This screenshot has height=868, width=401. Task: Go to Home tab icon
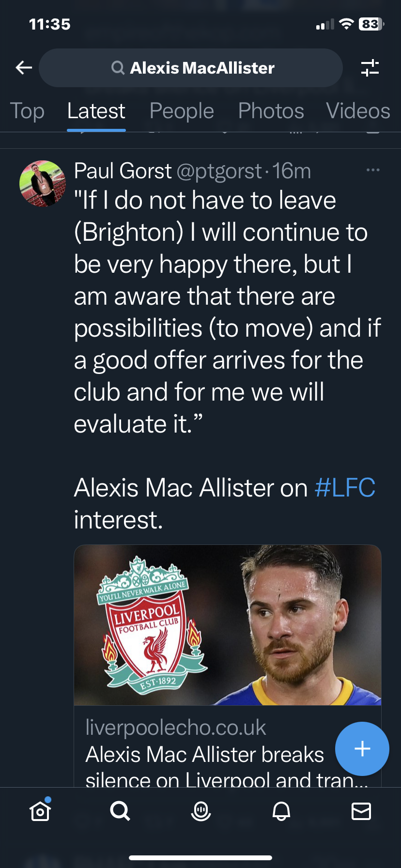[40, 810]
